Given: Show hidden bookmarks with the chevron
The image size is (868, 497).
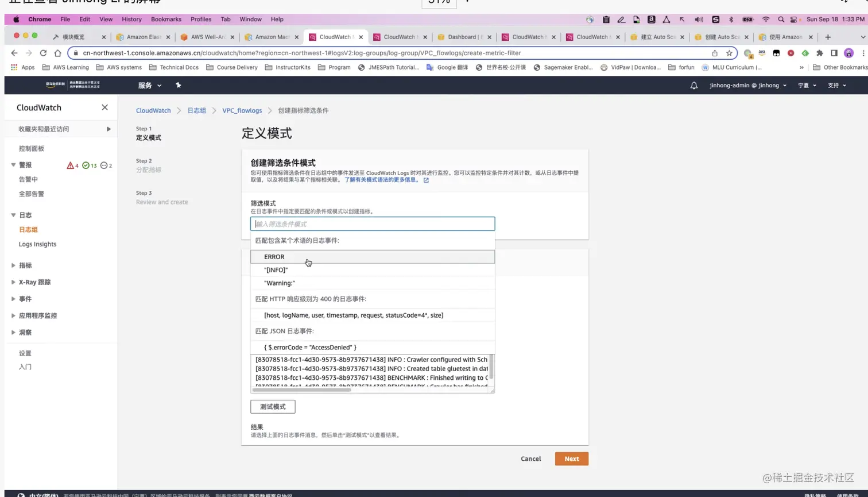Looking at the screenshot, I should pos(801,67).
